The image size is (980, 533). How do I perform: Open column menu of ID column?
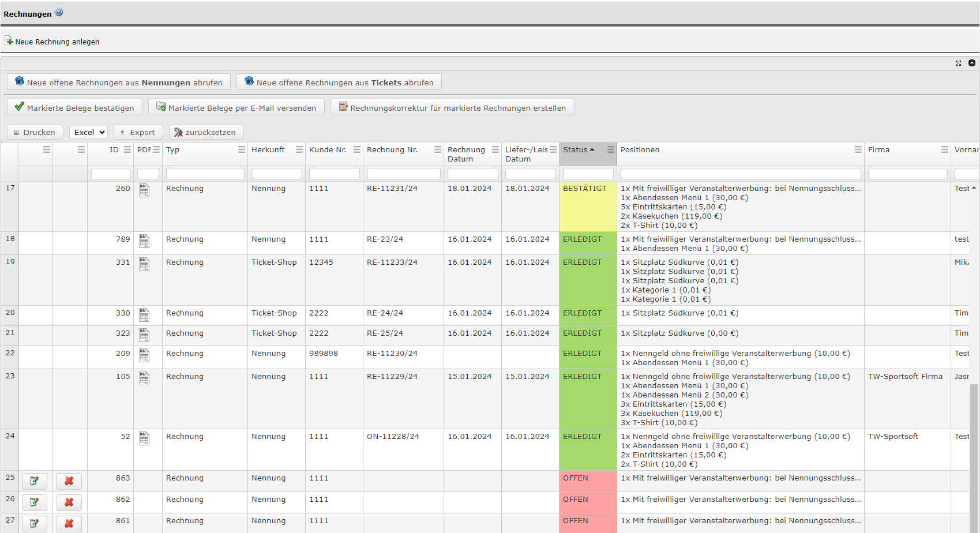coord(127,149)
